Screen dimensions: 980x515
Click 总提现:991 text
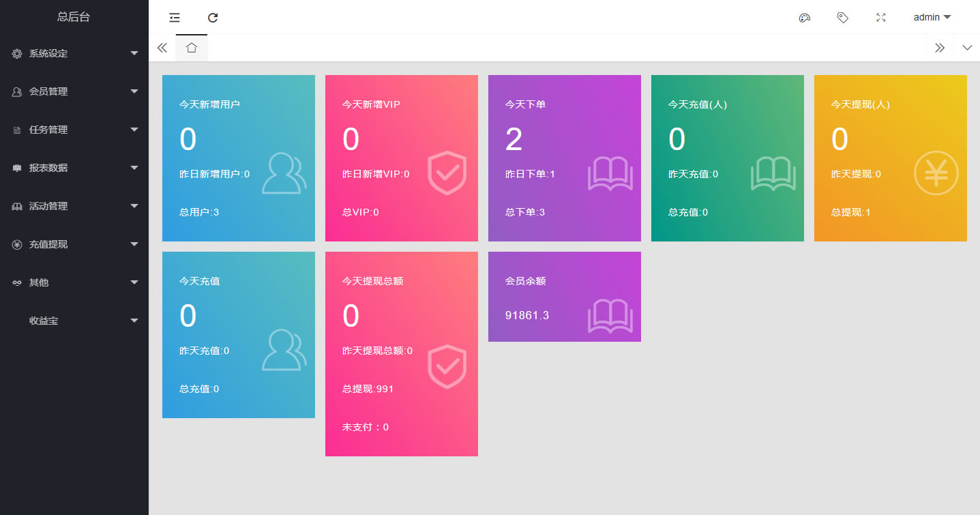368,389
